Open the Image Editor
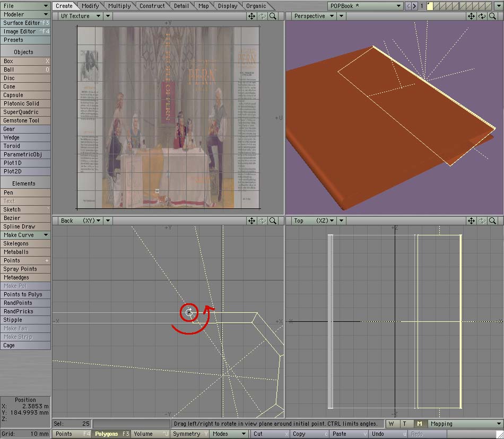The image size is (504, 439). (x=25, y=31)
